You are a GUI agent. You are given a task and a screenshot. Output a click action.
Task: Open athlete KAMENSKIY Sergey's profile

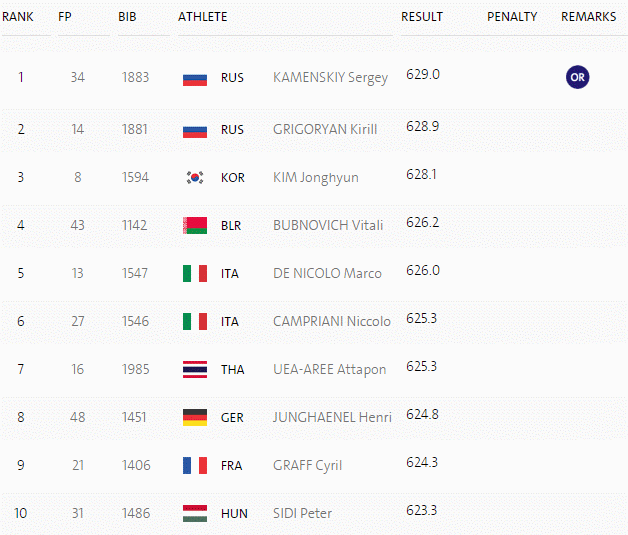coord(330,77)
